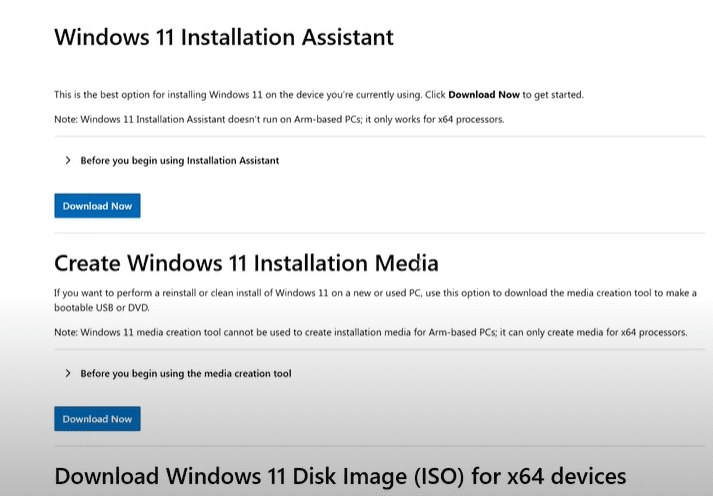Click the divider line above Installation Assistant expander

point(380,136)
